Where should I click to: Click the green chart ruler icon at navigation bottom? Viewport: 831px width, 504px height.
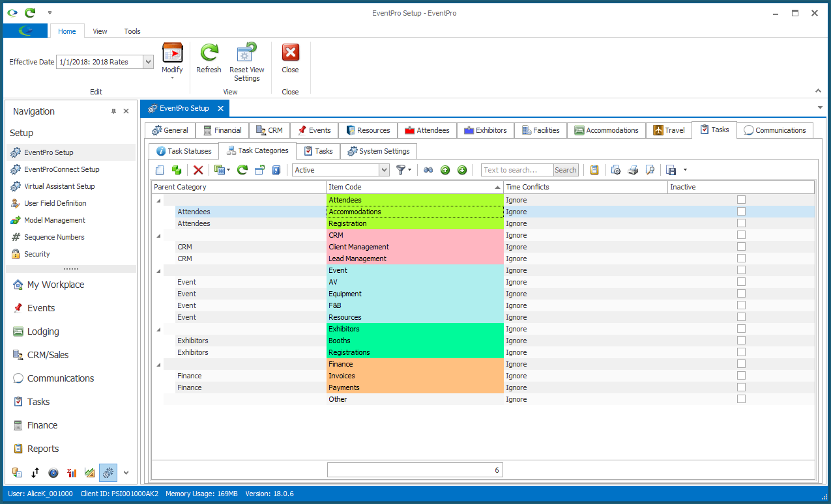pyautogui.click(x=90, y=473)
